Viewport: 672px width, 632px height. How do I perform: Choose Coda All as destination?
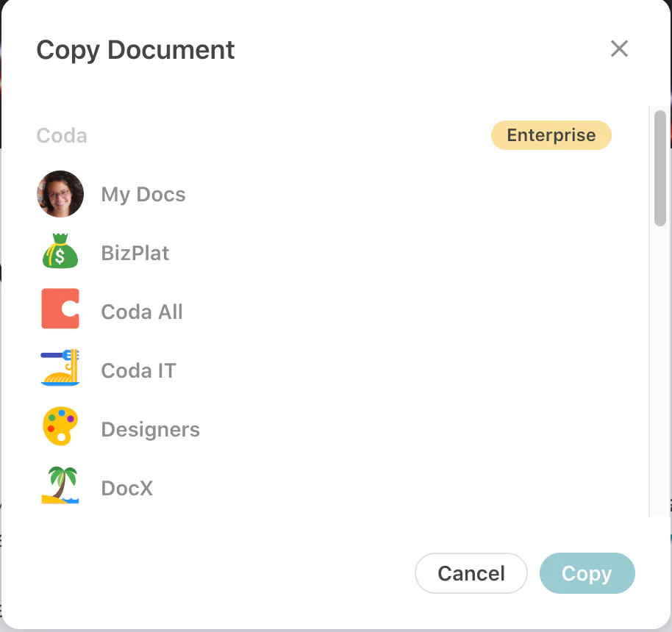[142, 312]
